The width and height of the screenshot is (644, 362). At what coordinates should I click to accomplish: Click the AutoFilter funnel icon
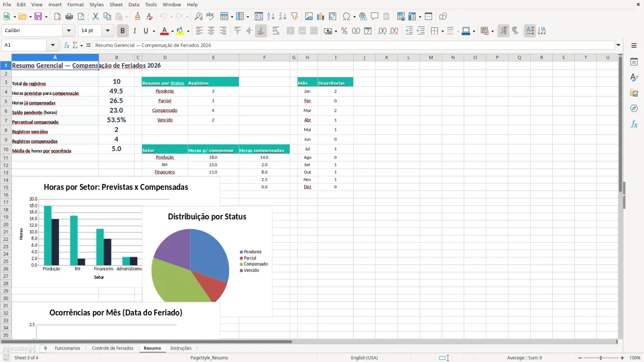pos(294,17)
